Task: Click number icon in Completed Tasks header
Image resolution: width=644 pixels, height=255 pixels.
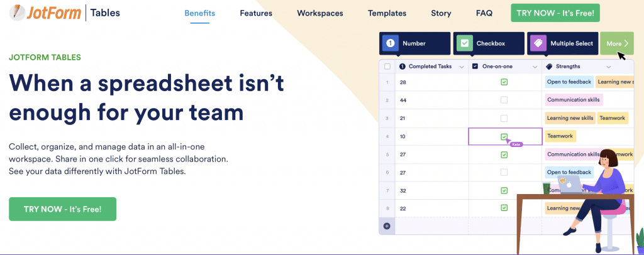Action: click(402, 67)
